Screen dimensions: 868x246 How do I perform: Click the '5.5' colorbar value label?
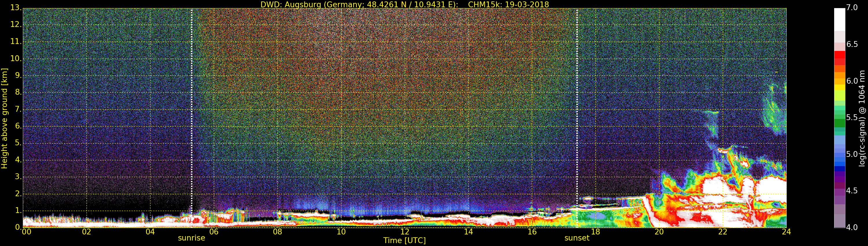tap(852, 118)
